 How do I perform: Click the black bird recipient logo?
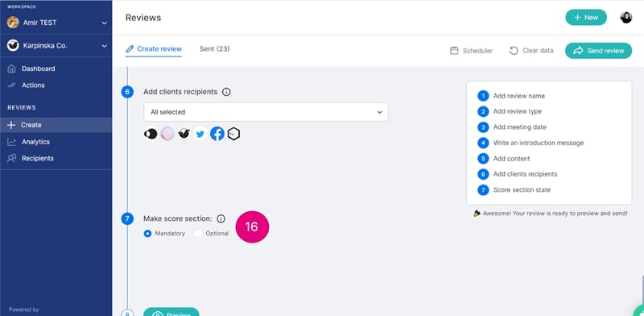[184, 134]
